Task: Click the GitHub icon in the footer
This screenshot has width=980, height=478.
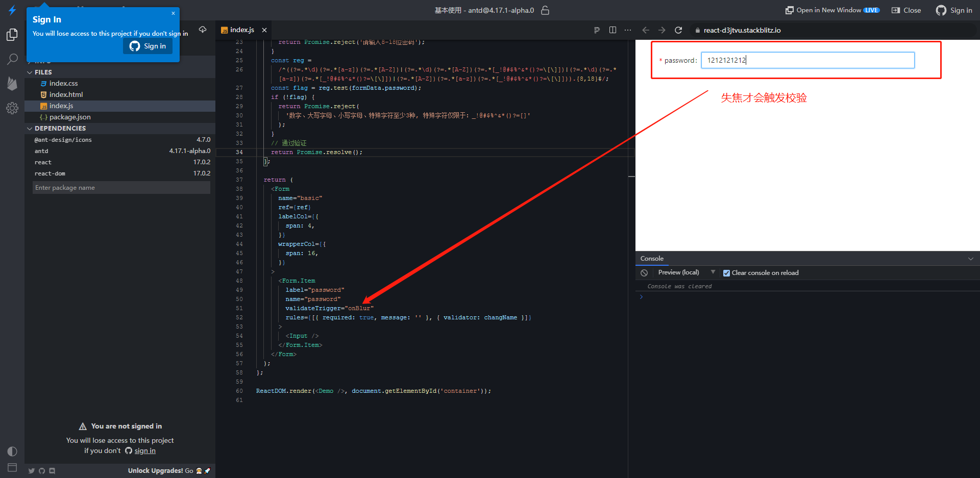Action: (41, 470)
